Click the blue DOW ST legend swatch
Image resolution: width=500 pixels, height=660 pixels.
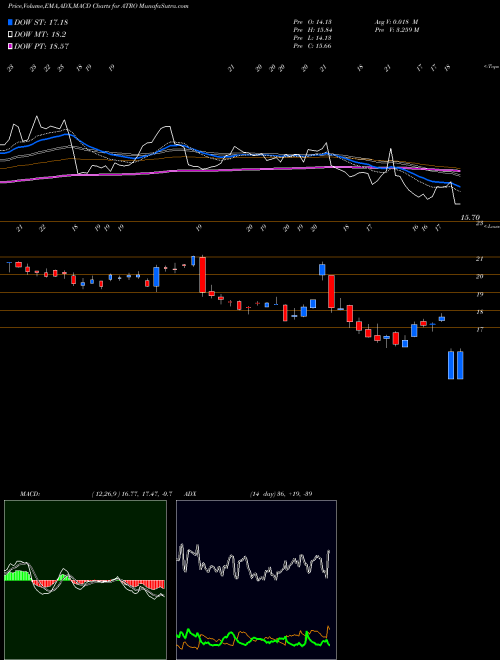click(x=11, y=22)
